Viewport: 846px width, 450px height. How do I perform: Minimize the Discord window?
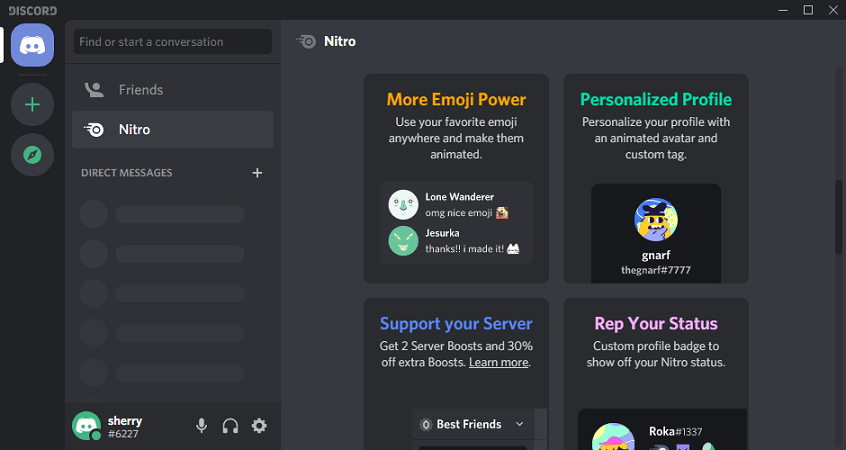tap(783, 10)
